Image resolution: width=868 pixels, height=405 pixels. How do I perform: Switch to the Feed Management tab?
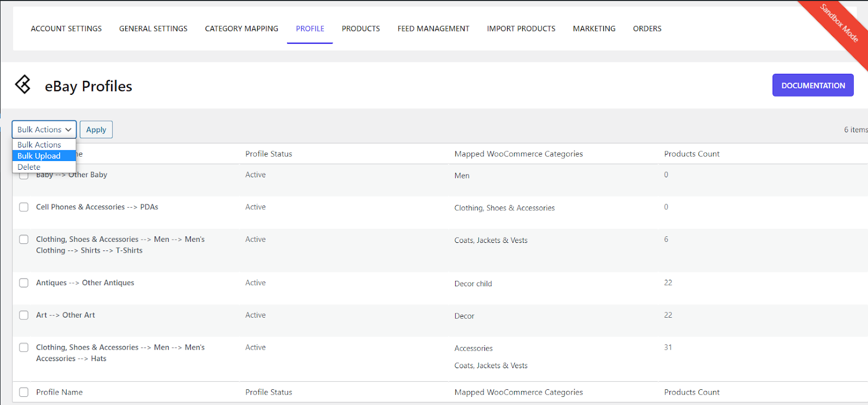click(x=433, y=29)
